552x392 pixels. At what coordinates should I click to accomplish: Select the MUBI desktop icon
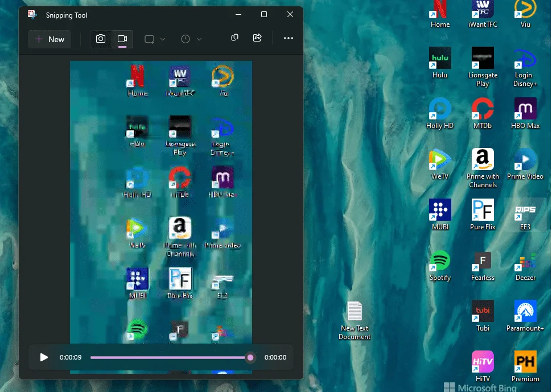[440, 215]
